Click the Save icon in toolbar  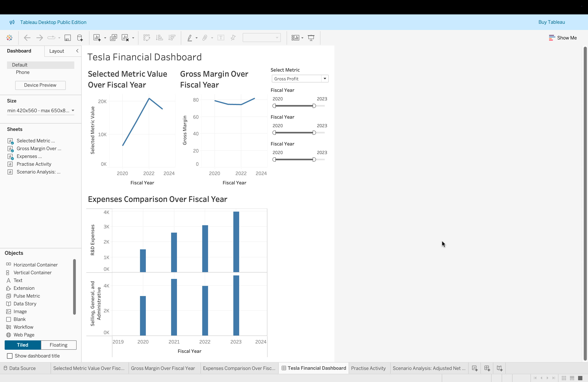pos(67,38)
